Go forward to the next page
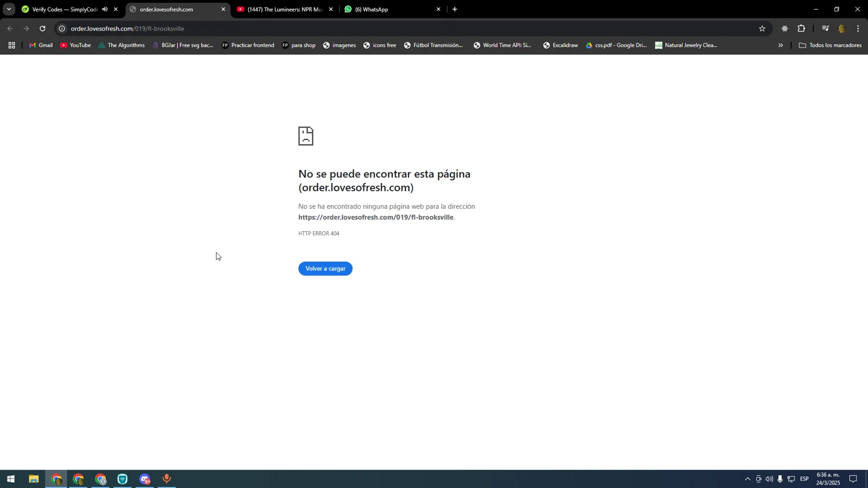Screen dimensions: 868x488 pos(26,28)
